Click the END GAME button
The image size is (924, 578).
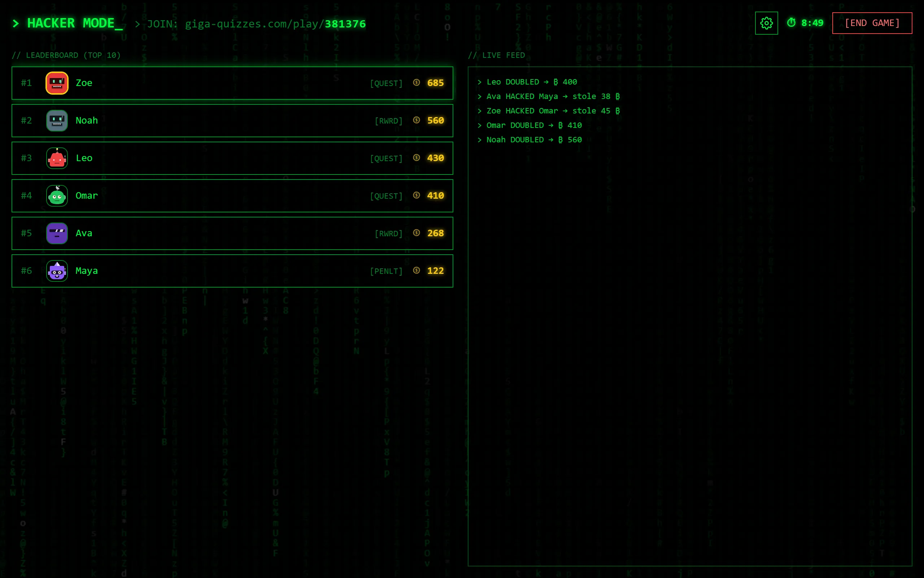[x=872, y=23]
